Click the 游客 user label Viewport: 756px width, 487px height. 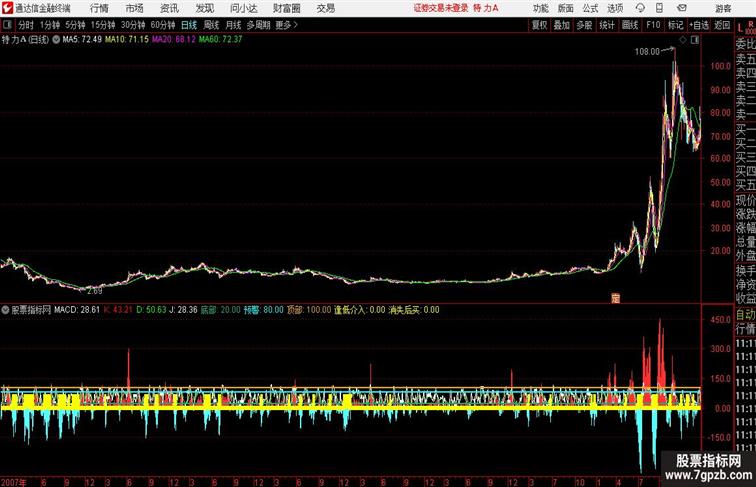[723, 8]
